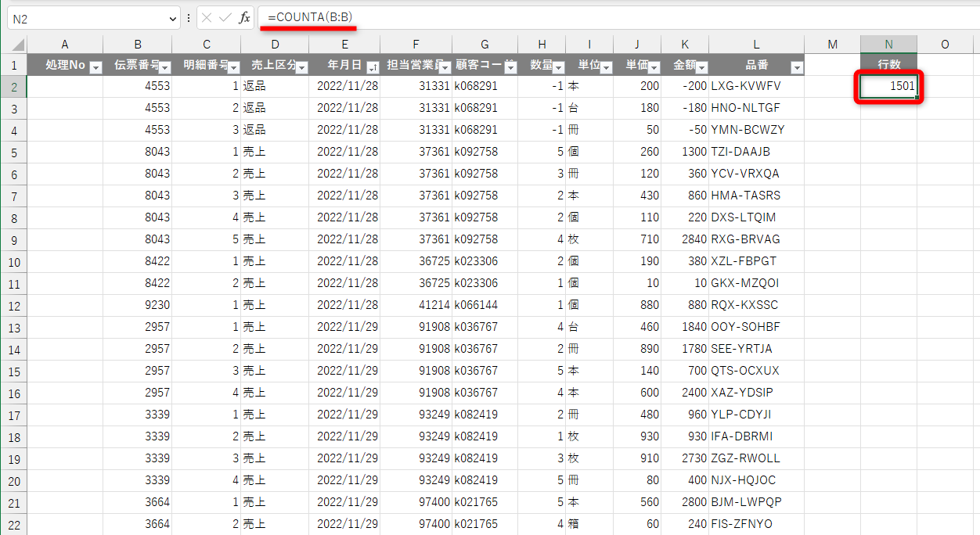Click 担当営業員 41214 in row 12
Screen dimensions: 980x535
coord(416,305)
